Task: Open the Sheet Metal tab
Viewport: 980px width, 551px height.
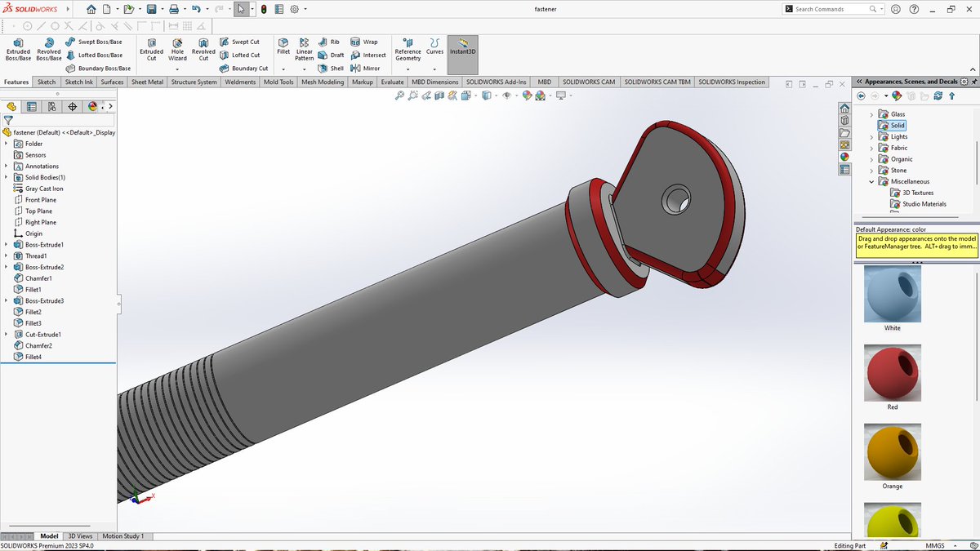Action: [147, 82]
